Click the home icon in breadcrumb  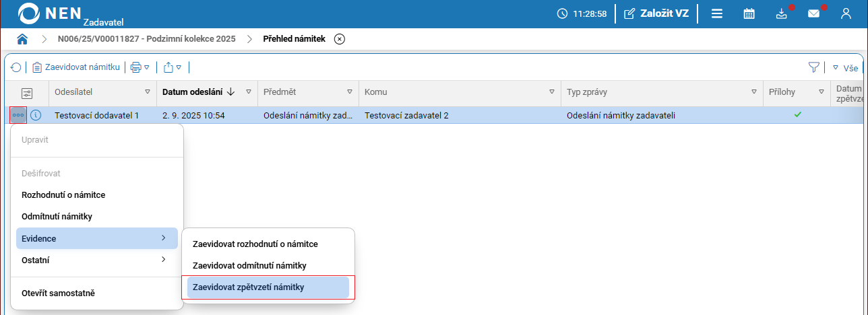tap(22, 39)
